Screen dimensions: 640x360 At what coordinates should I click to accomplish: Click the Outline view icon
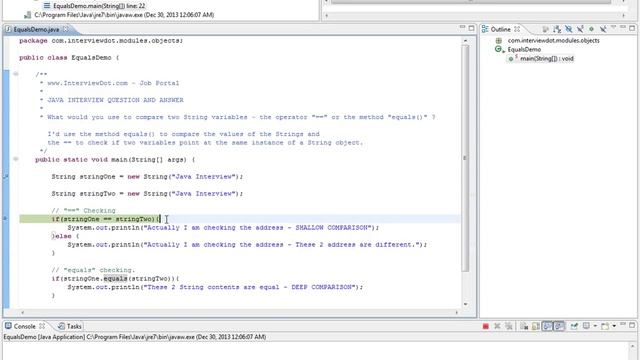(x=485, y=29)
